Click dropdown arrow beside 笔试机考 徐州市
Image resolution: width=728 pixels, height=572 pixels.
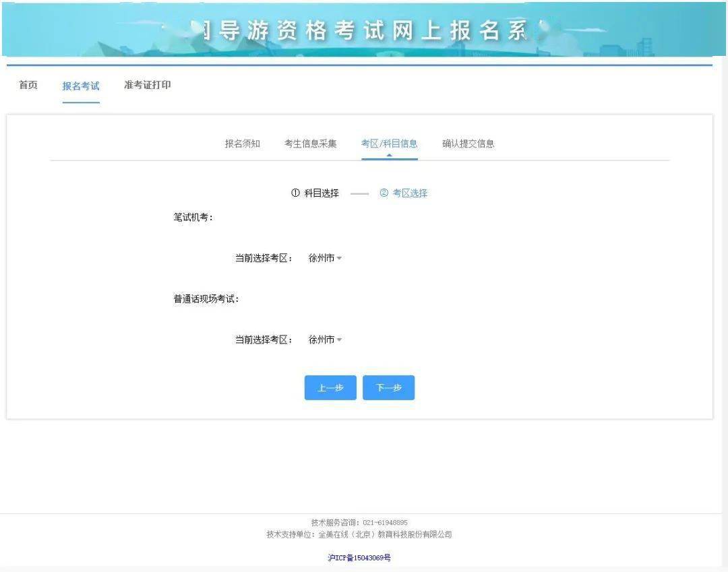pos(339,259)
